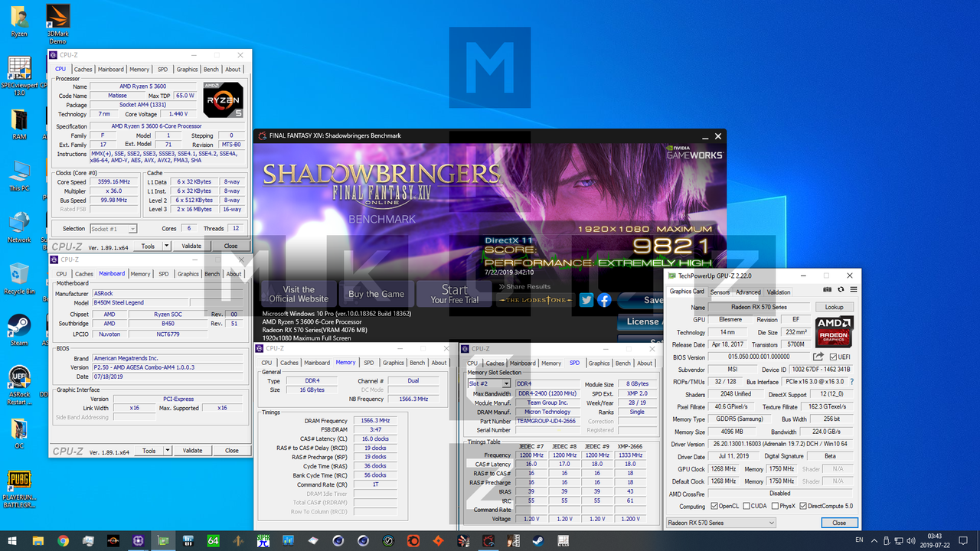Open SPECviewperf 13.0 desktop shortcut

point(18,75)
